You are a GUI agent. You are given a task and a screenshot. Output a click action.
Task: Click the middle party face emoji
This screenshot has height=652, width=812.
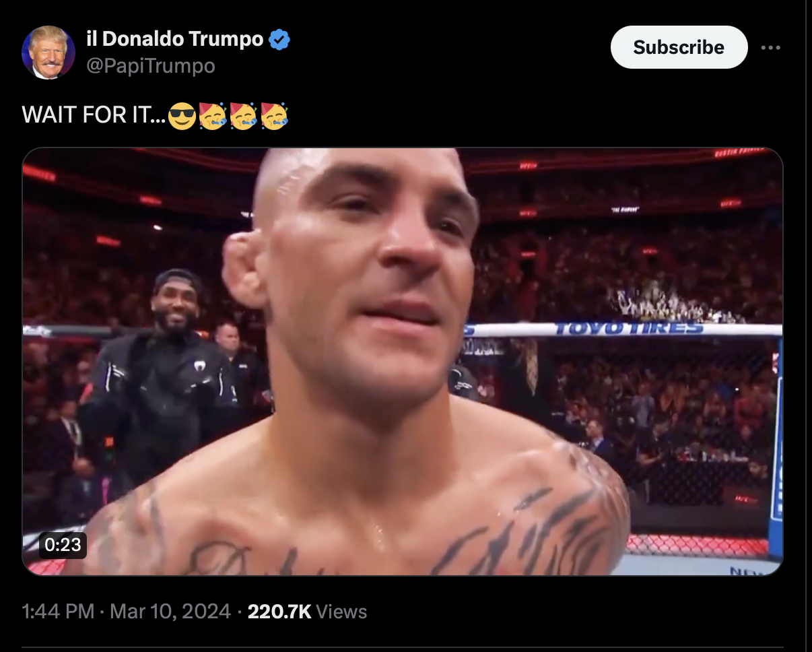(x=243, y=116)
